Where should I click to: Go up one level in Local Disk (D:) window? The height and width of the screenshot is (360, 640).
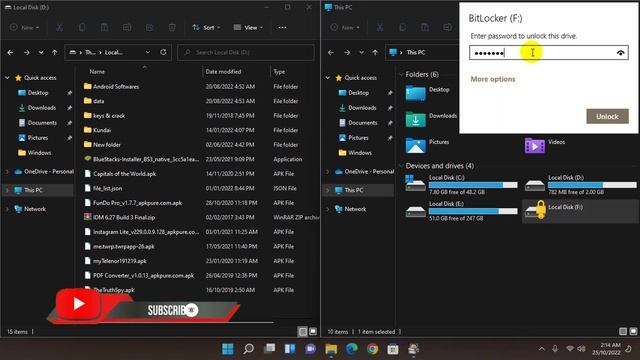tap(55, 53)
